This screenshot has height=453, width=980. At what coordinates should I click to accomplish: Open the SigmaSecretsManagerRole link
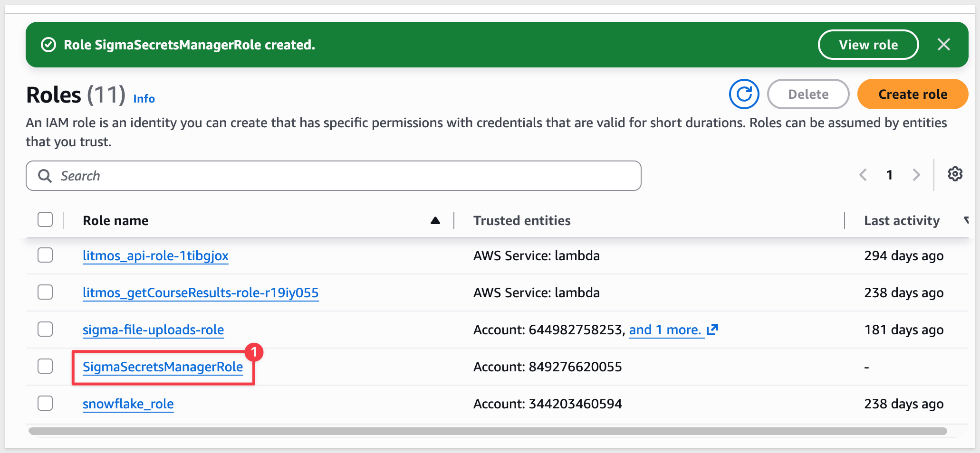click(x=163, y=367)
